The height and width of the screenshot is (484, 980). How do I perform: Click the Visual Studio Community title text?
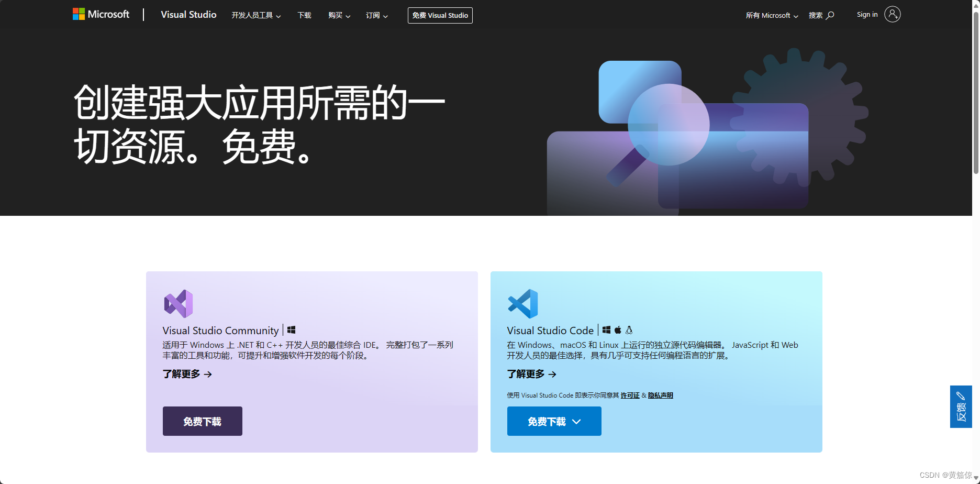(220, 331)
